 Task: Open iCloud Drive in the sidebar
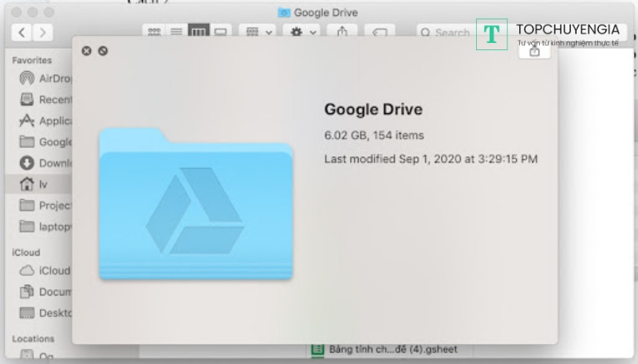pyautogui.click(x=45, y=270)
